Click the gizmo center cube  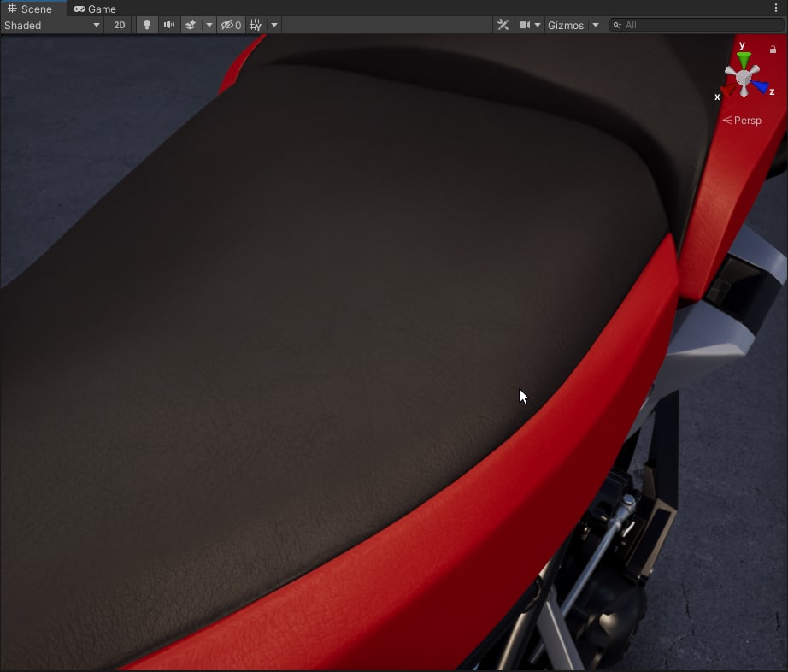tap(744, 78)
